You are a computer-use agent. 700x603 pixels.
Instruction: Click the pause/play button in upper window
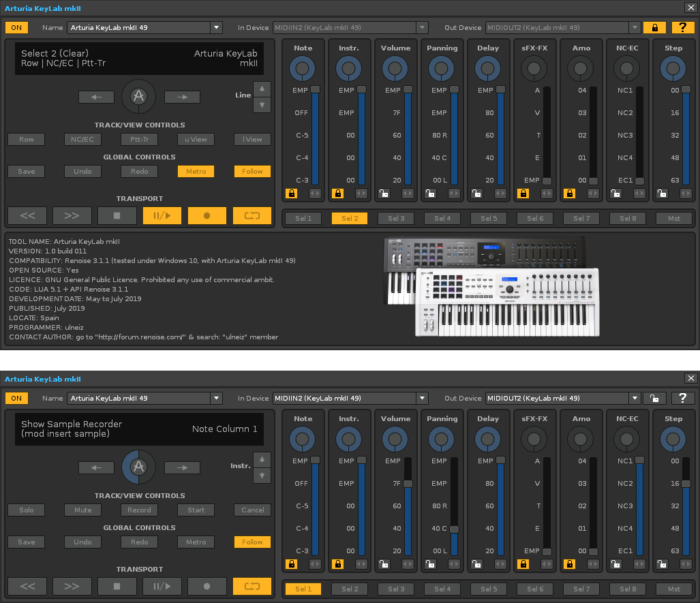tap(162, 215)
